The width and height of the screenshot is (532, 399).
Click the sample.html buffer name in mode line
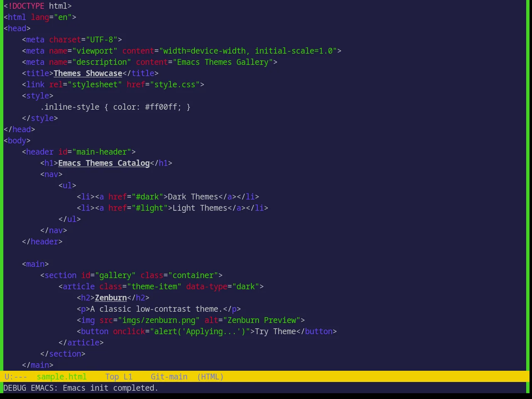pyautogui.click(x=62, y=377)
